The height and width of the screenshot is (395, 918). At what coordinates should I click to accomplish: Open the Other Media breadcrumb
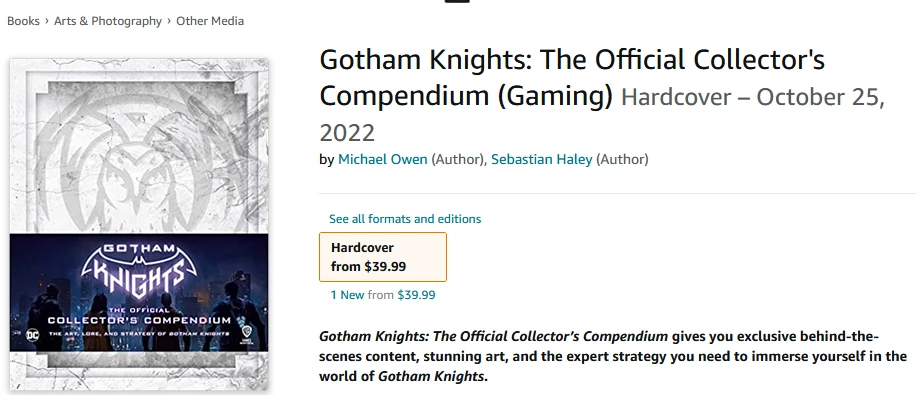pos(210,21)
